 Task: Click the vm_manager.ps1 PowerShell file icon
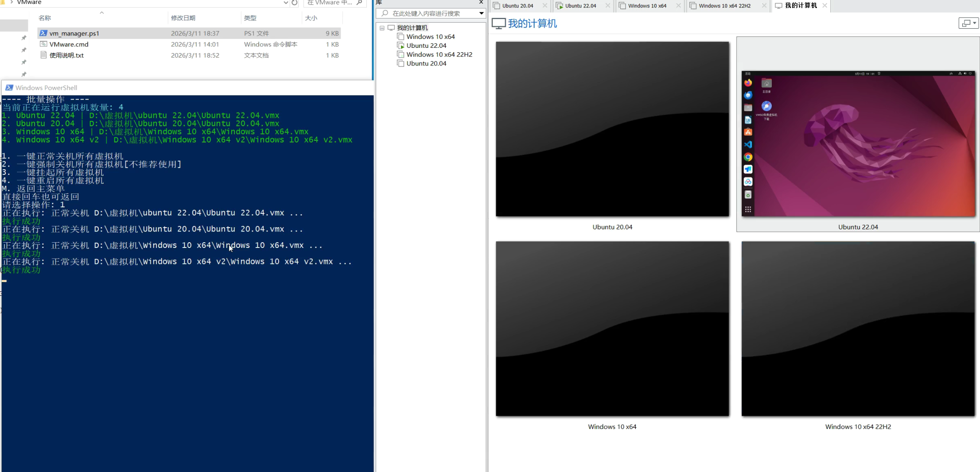(43, 33)
